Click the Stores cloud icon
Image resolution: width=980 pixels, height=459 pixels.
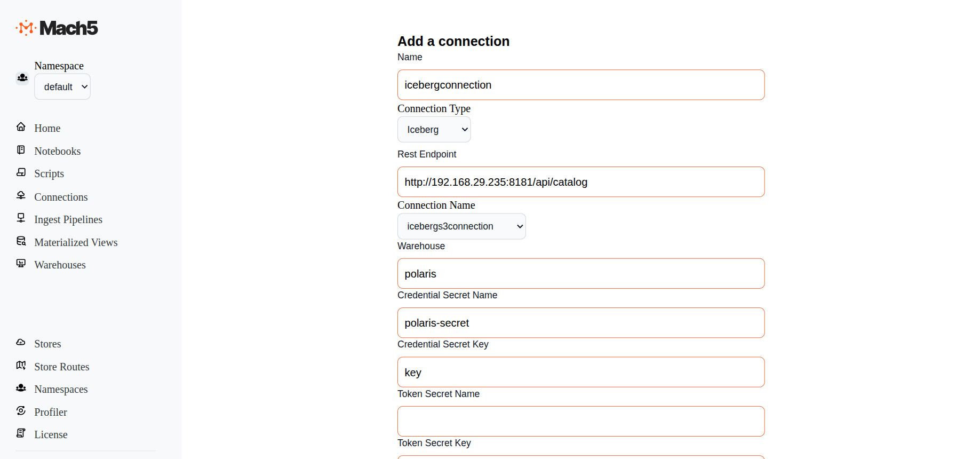point(21,343)
